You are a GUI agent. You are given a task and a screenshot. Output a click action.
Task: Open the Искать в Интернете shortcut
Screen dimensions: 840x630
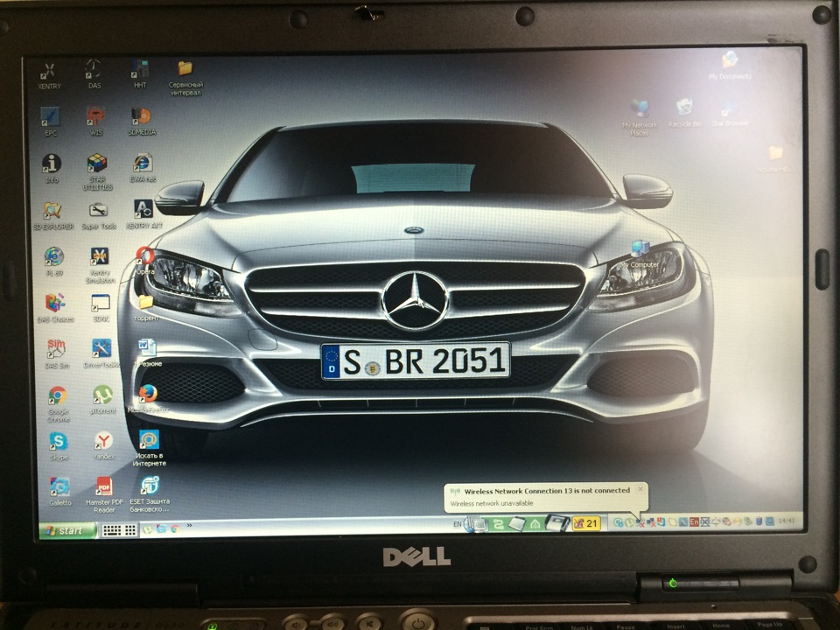tap(150, 448)
